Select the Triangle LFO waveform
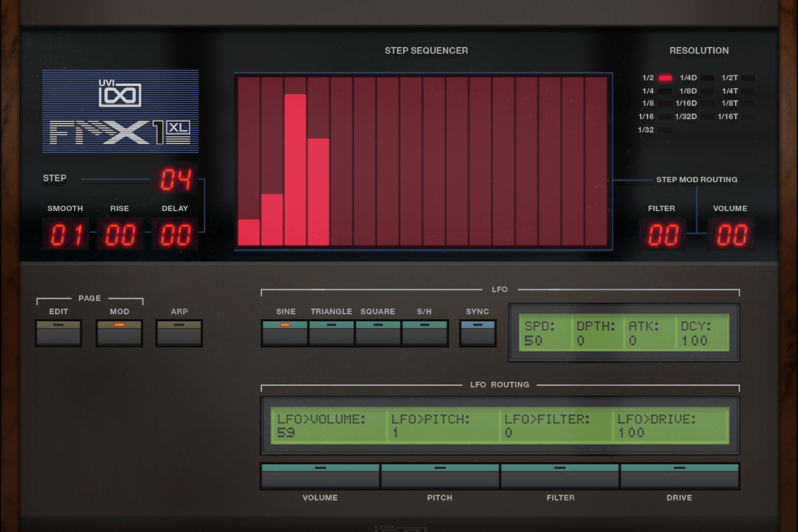This screenshot has height=532, width=798. coord(332,333)
